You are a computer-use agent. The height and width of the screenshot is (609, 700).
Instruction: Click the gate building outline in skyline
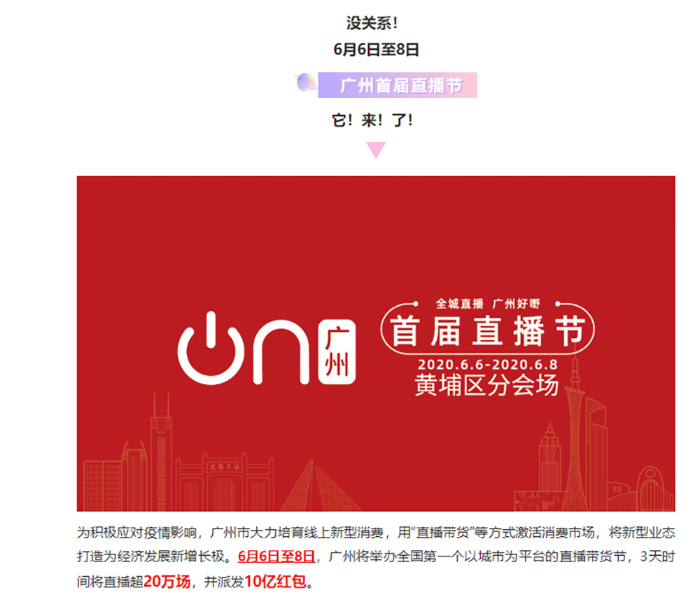[225, 483]
